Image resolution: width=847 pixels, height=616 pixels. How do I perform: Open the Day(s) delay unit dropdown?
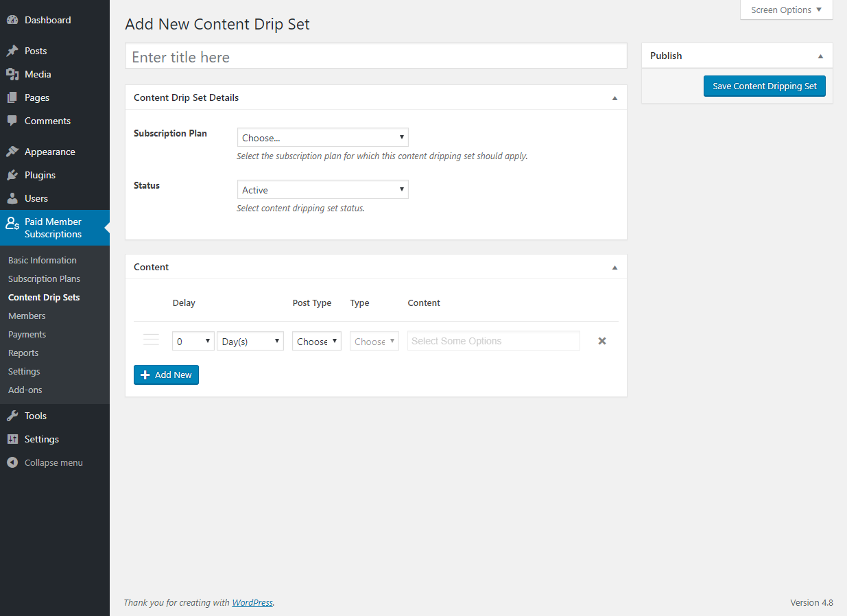point(250,341)
